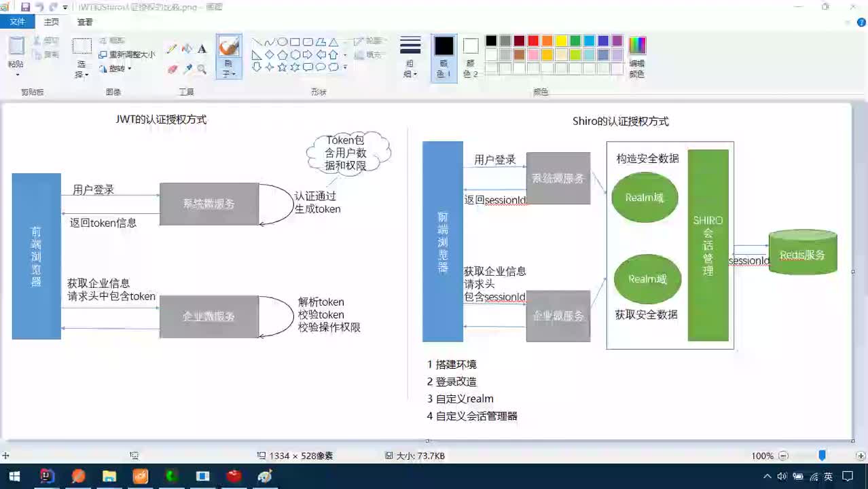Image resolution: width=868 pixels, height=489 pixels.
Task: Select the rounded rectangle shape
Action: [308, 42]
